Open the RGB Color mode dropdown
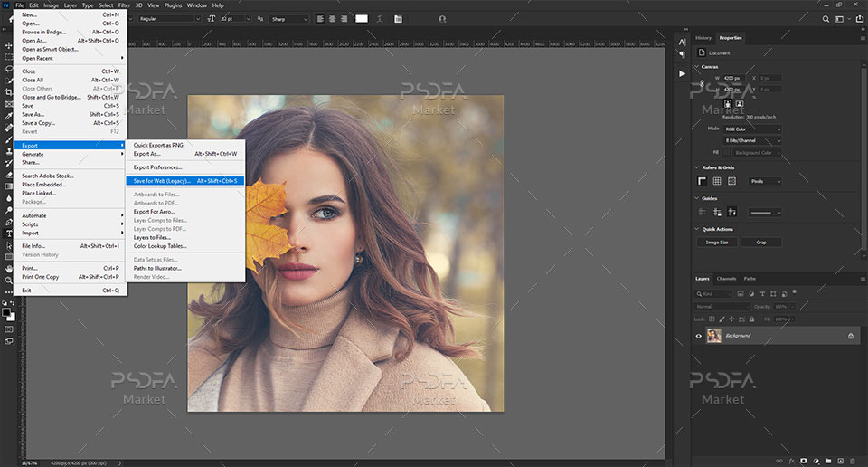 pyautogui.click(x=753, y=129)
